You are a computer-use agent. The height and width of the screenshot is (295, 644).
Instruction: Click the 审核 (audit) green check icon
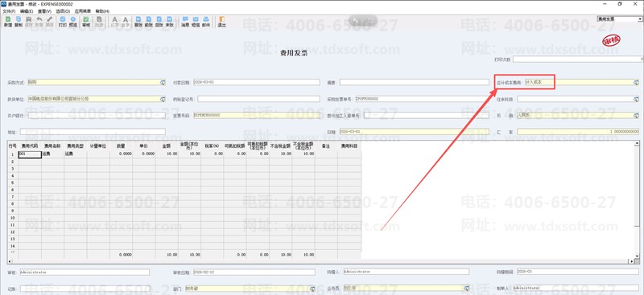(86, 22)
